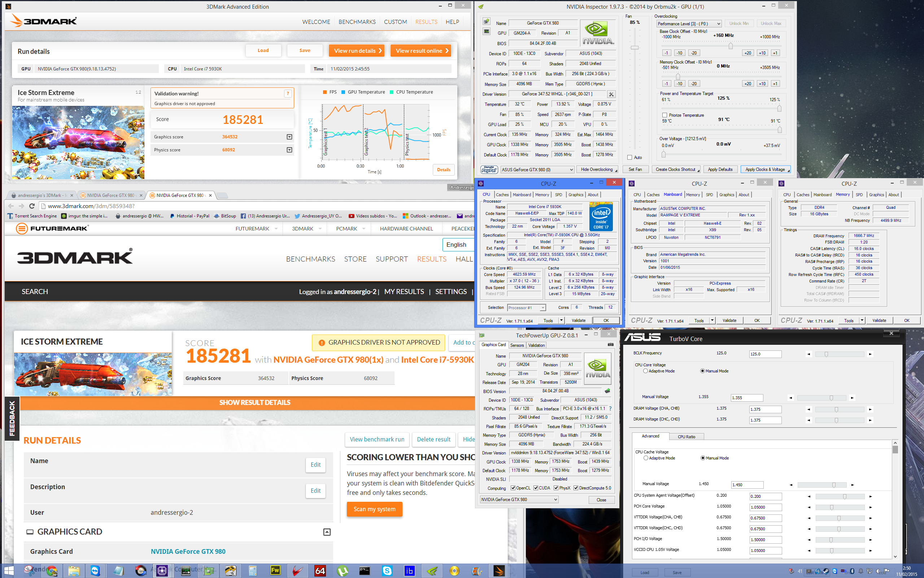Click the Ice Storm Extreme thumbnail in 3DMark app
924x578 pixels.
click(x=78, y=143)
